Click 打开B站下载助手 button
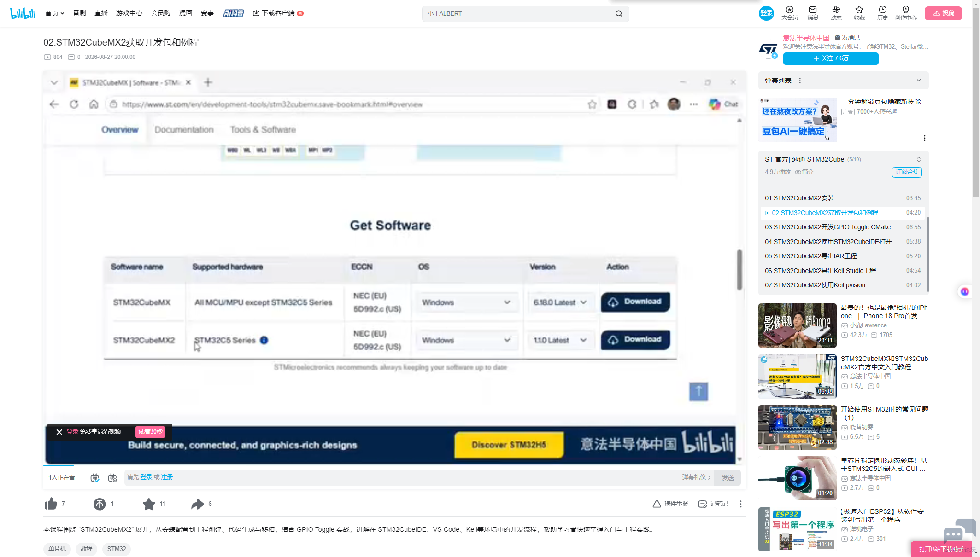Screen dimensions: 980x557 [x=942, y=549]
